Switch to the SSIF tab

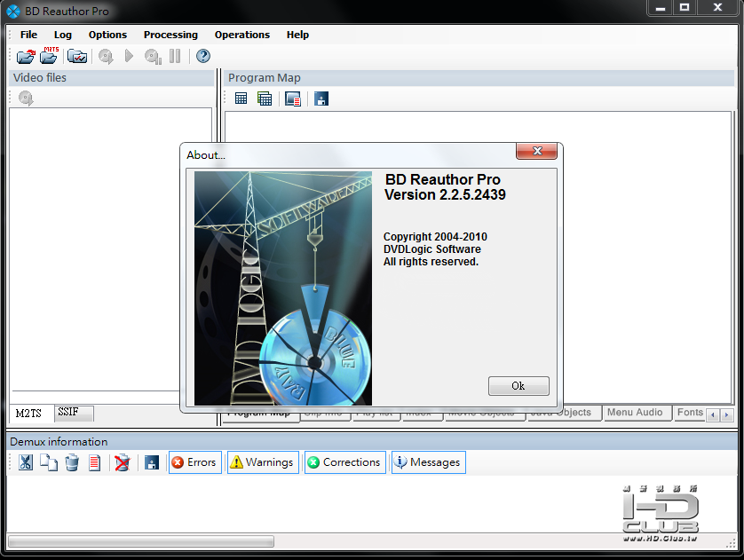click(x=74, y=413)
